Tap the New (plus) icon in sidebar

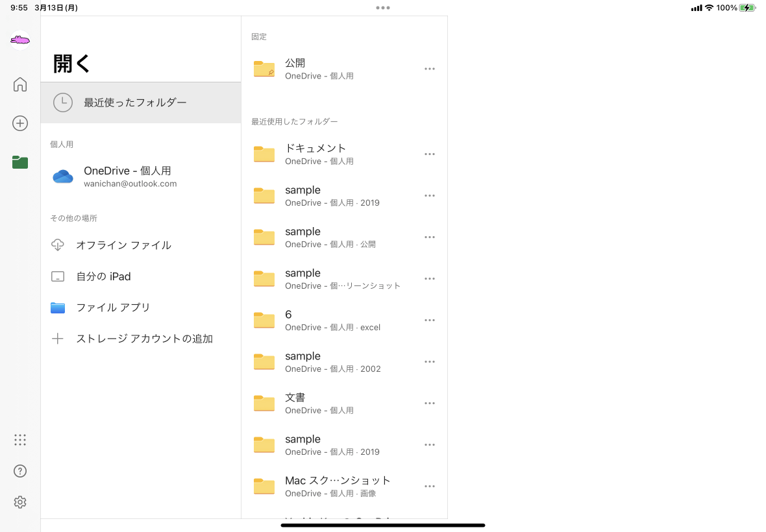pyautogui.click(x=20, y=123)
